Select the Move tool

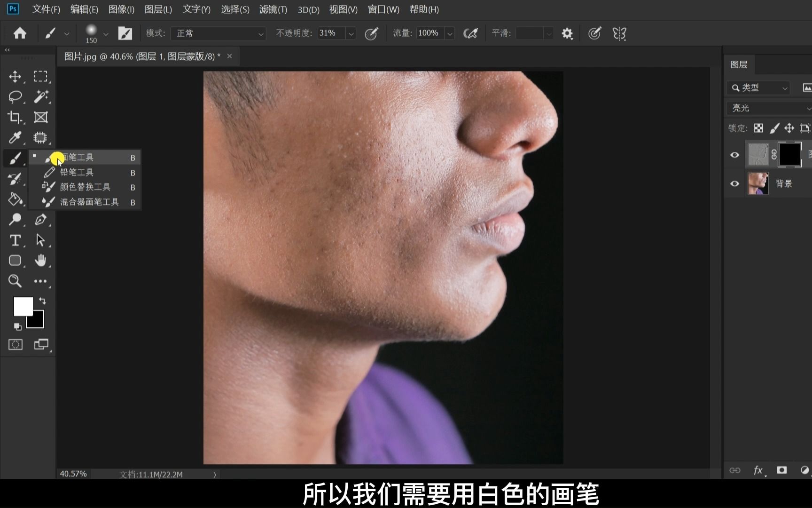pos(16,76)
